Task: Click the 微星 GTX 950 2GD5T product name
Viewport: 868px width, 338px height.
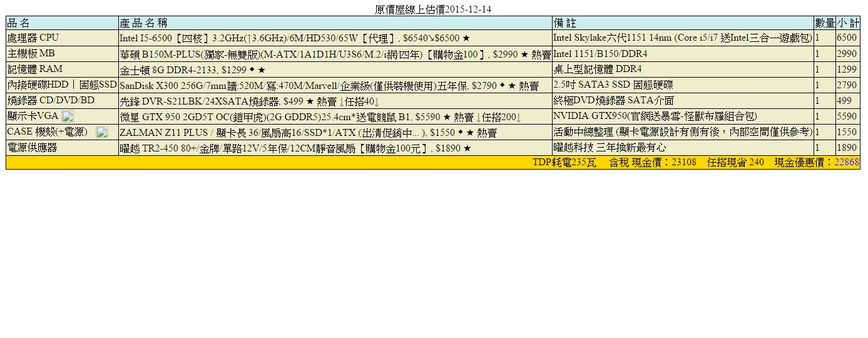Action: [x=320, y=117]
